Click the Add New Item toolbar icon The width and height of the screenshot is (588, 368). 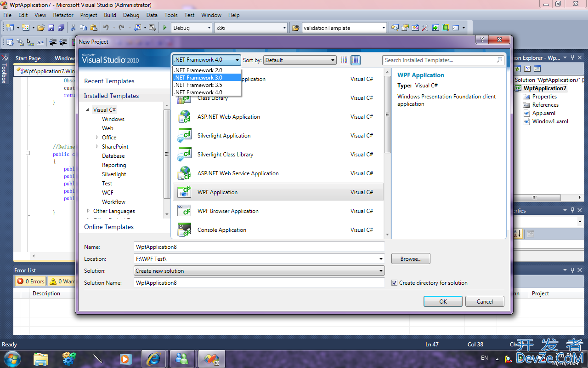coord(25,28)
